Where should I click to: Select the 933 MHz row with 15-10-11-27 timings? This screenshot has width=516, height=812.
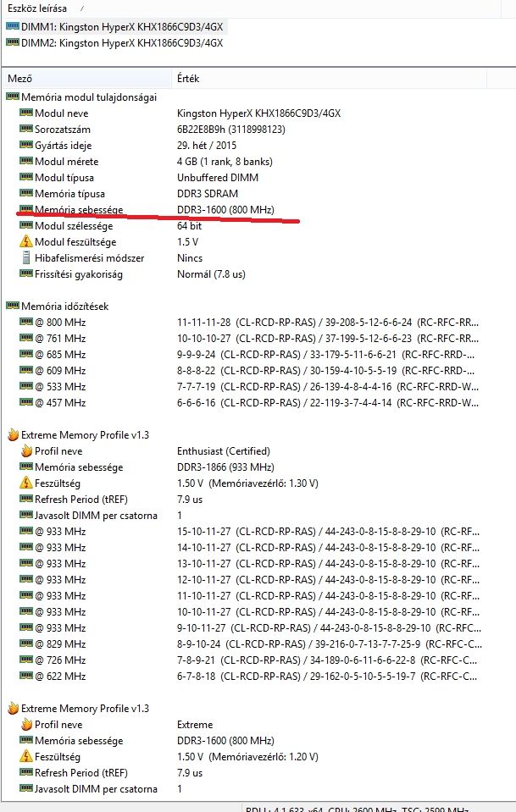coord(249,531)
